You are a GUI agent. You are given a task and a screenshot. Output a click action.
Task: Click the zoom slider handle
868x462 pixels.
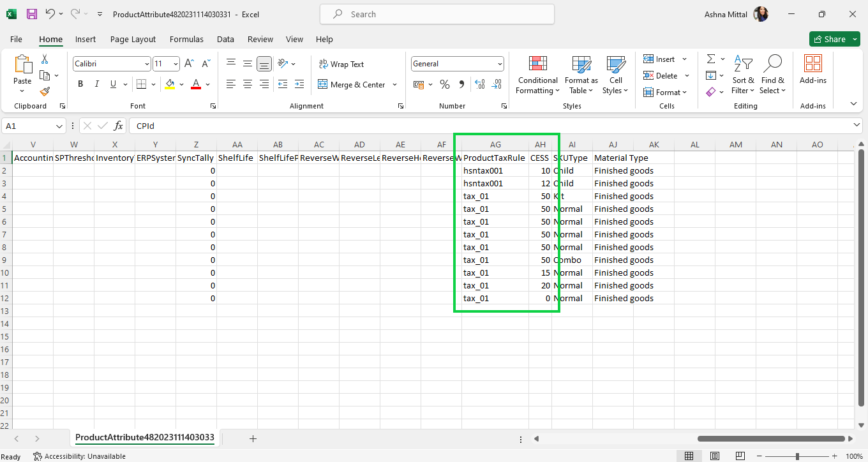[x=797, y=456]
